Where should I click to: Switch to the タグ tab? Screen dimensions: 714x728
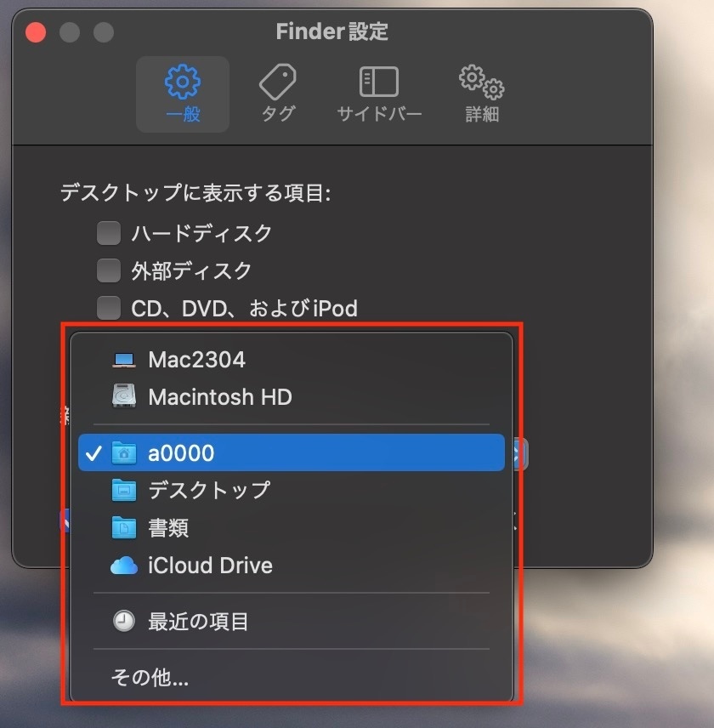tap(277, 94)
